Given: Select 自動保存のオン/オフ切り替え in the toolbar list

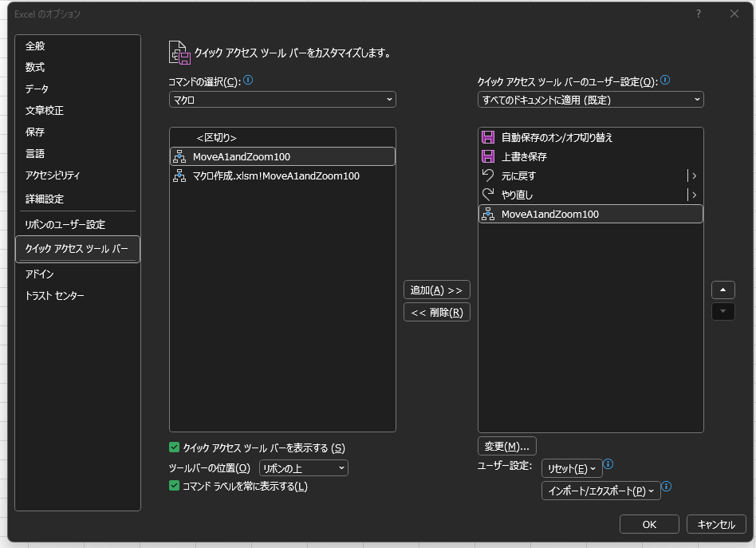Looking at the screenshot, I should click(591, 137).
